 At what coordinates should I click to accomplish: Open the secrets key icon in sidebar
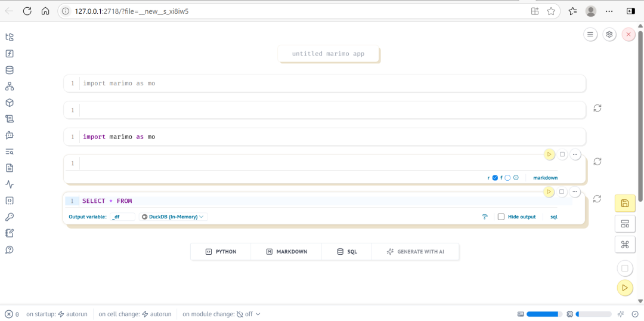pos(10,217)
